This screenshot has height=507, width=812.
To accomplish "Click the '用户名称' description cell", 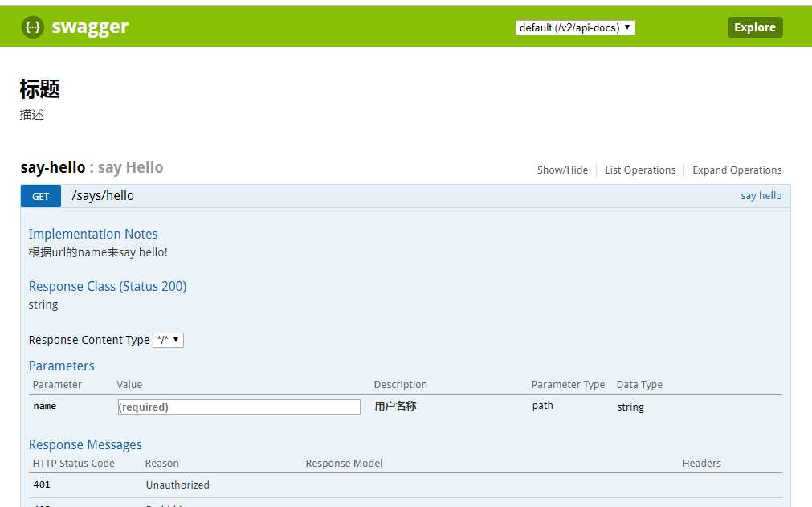I will [396, 406].
